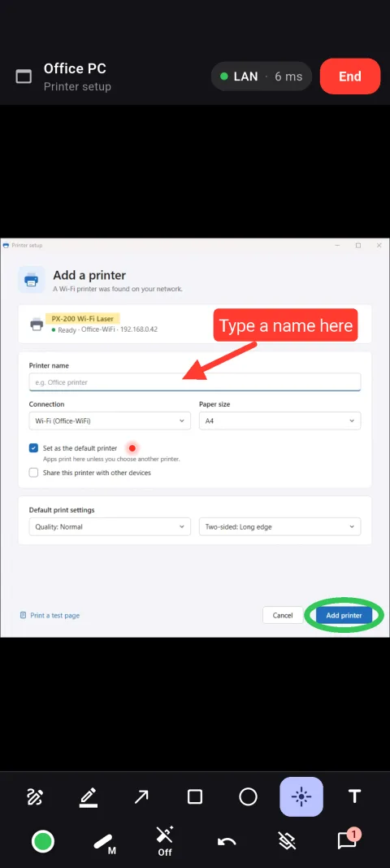This screenshot has height=868, width=390.
Task: Click the Office PC session title
Action: [x=75, y=68]
